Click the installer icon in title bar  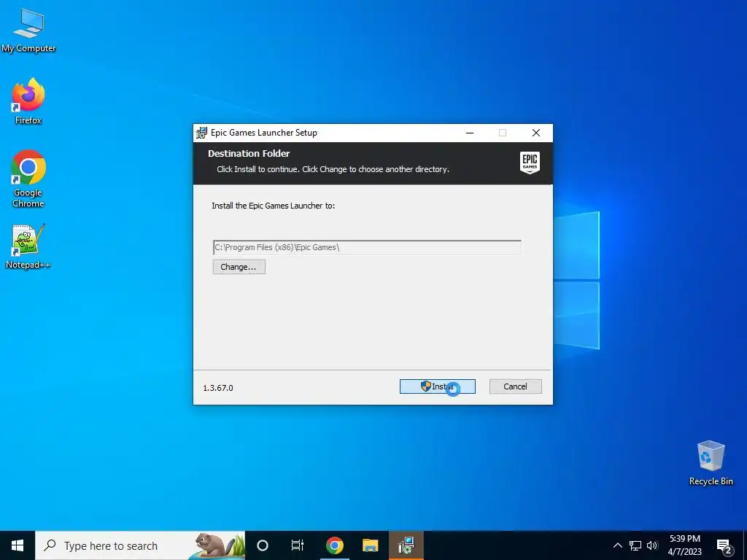pos(201,133)
